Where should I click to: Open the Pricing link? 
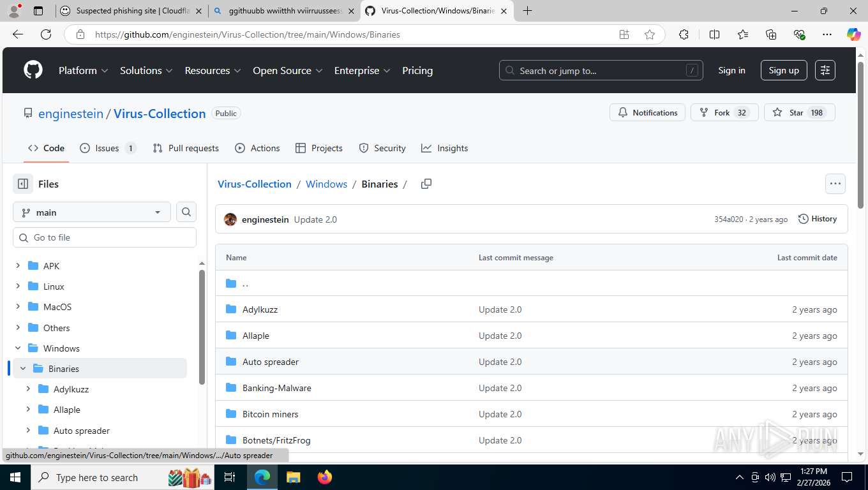click(417, 70)
